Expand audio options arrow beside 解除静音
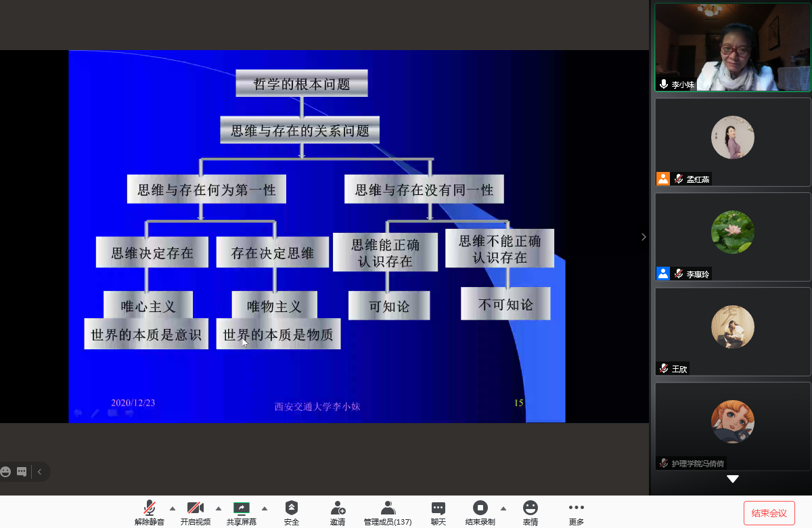 pos(173,508)
